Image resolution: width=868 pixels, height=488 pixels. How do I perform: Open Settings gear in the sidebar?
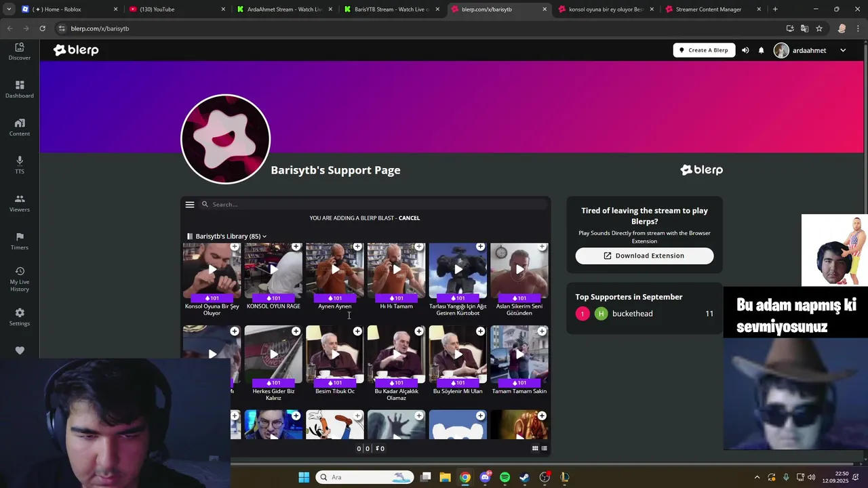pyautogui.click(x=19, y=317)
